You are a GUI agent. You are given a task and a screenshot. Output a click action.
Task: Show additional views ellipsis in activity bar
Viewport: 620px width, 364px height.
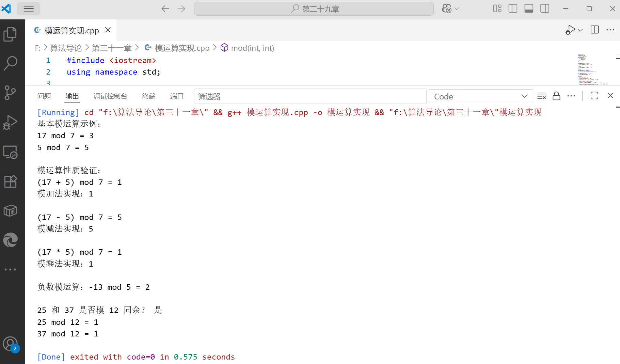click(x=10, y=269)
